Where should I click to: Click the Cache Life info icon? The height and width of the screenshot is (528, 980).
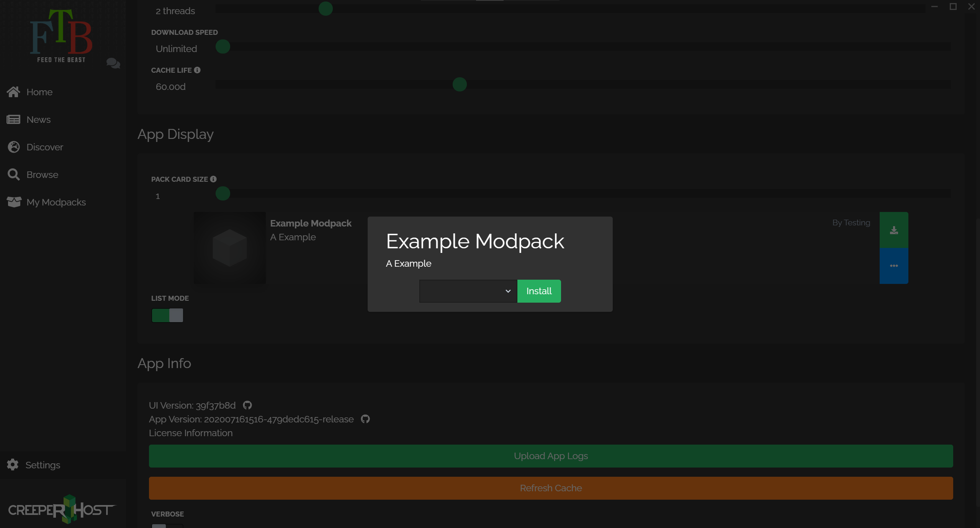click(x=197, y=70)
